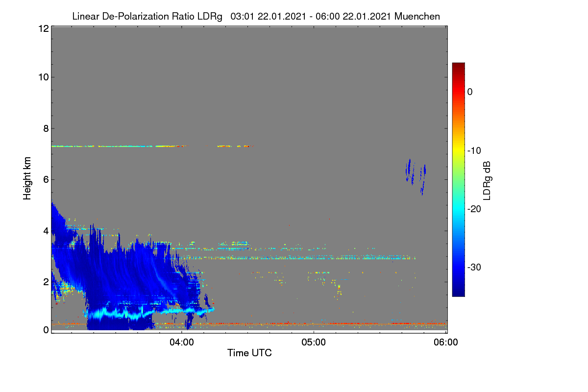The image size is (588, 392).
Task: Click the colorbar label -30
Action: (x=475, y=268)
